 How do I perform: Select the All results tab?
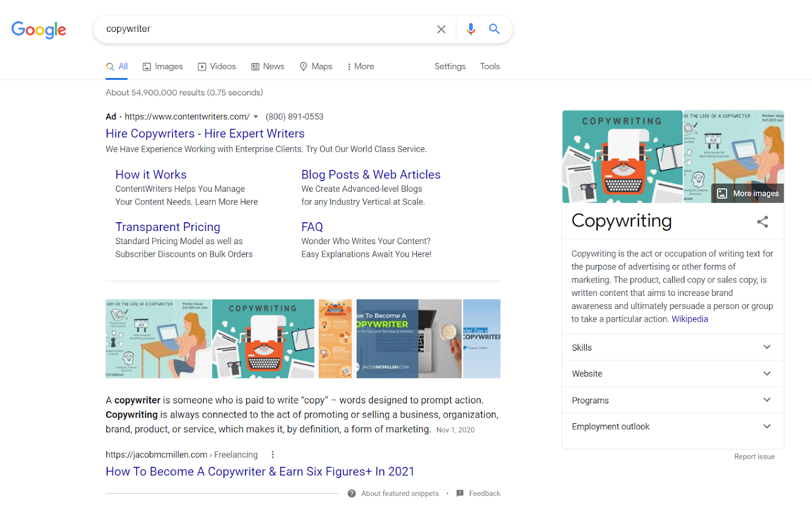tap(117, 66)
